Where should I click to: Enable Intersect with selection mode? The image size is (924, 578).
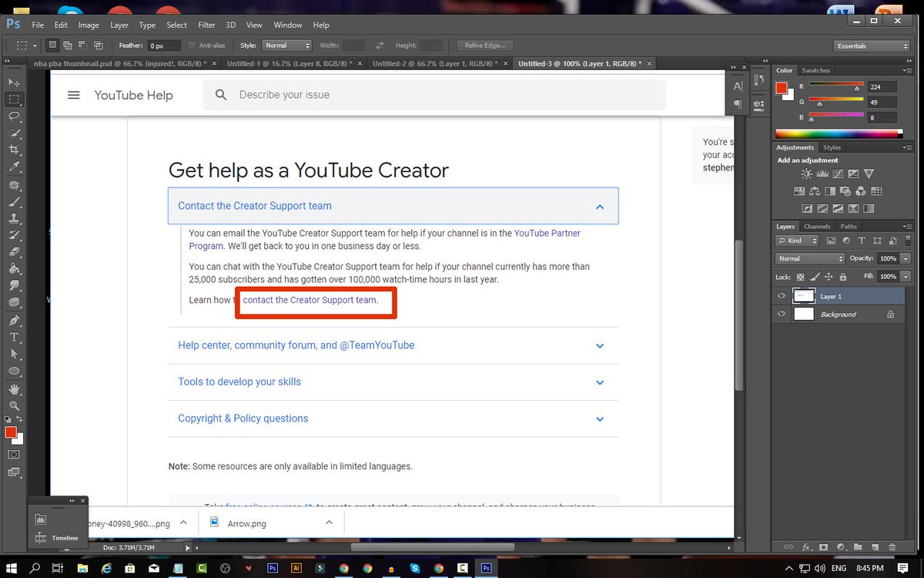pos(99,45)
